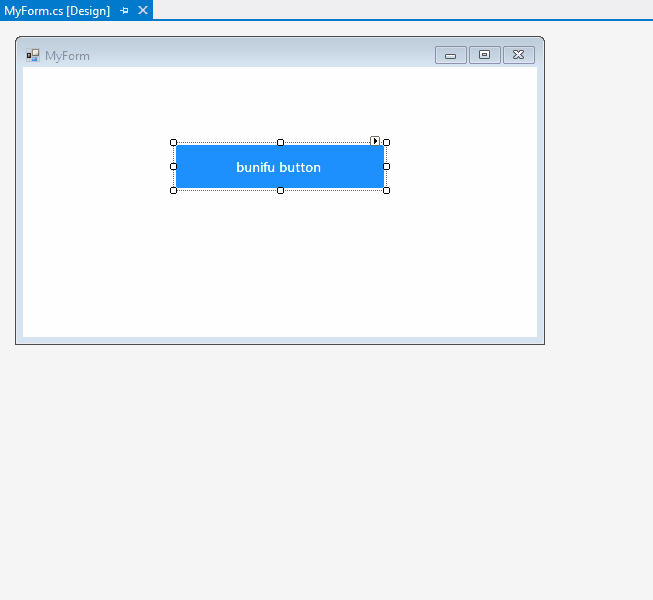This screenshot has width=653, height=600.
Task: Click the bottom-right resize handle of bunifu button
Action: click(x=386, y=190)
